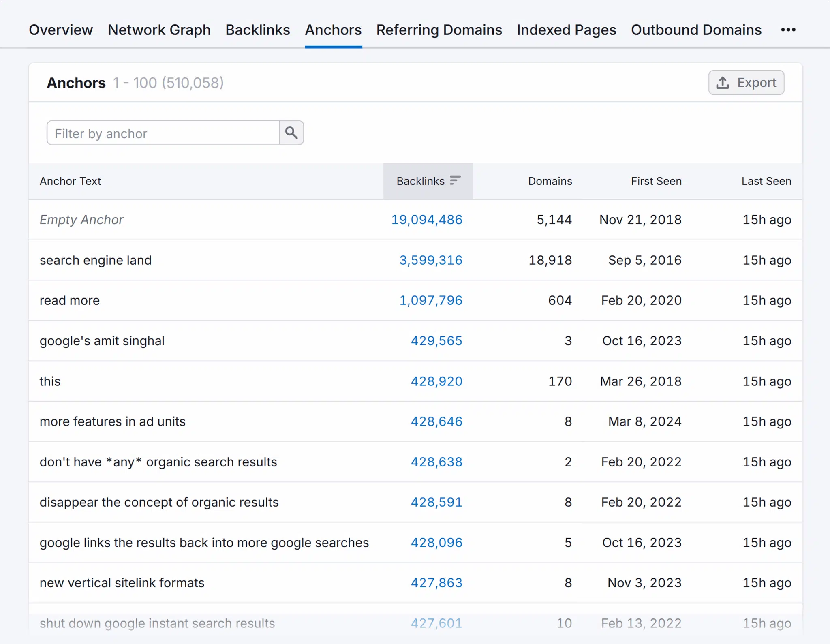The height and width of the screenshot is (644, 830).
Task: Open backlinks count 429,565
Action: 436,341
